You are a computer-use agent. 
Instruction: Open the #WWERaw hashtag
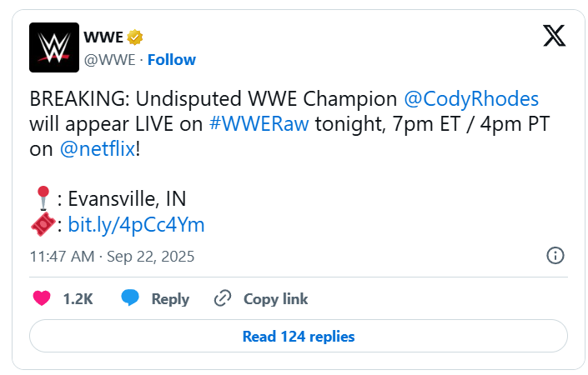[260, 124]
